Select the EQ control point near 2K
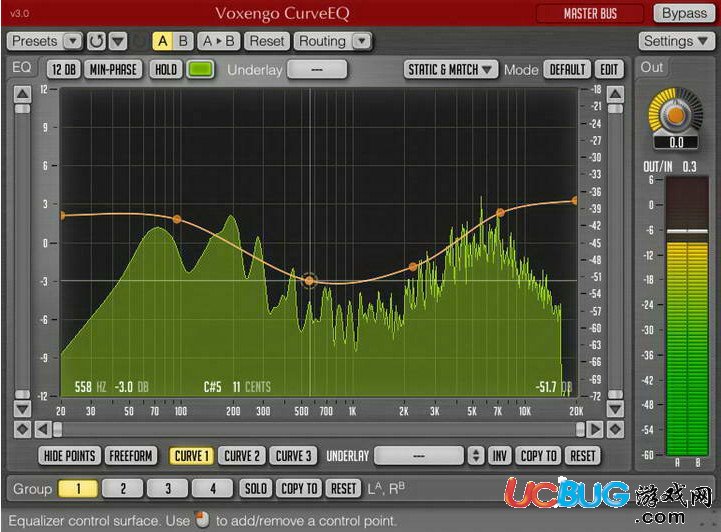Image resolution: width=721 pixels, height=532 pixels. click(413, 267)
